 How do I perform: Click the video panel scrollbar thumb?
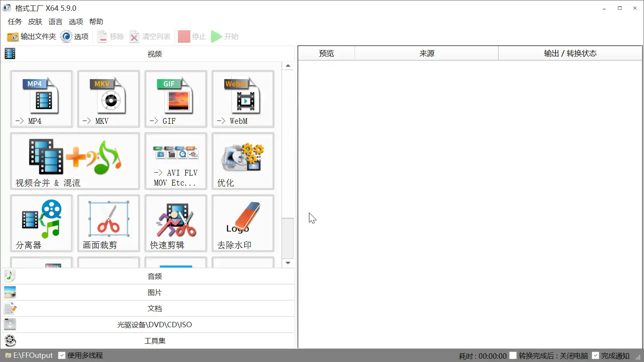tap(288, 238)
